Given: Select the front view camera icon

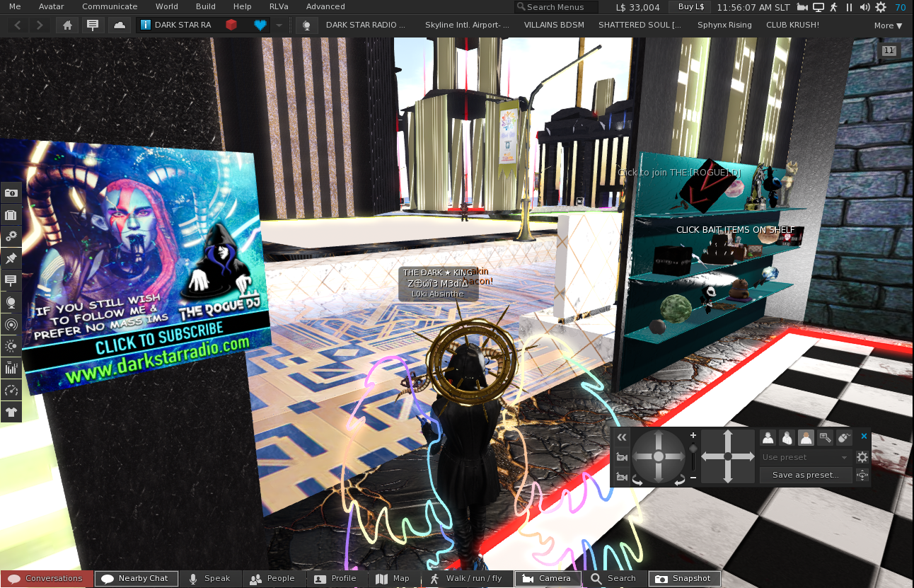Looking at the screenshot, I should coord(768,438).
